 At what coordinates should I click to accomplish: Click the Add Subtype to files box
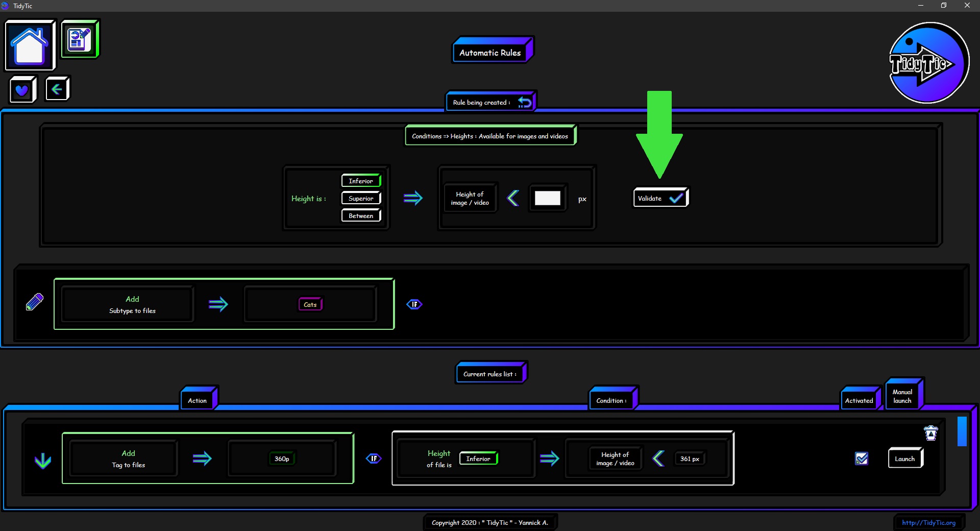point(128,304)
